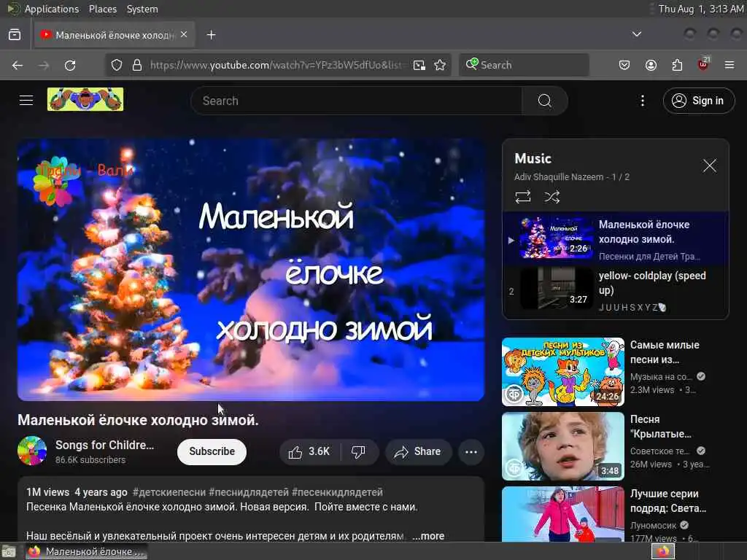Reload the page with refresh icon

pos(70,65)
